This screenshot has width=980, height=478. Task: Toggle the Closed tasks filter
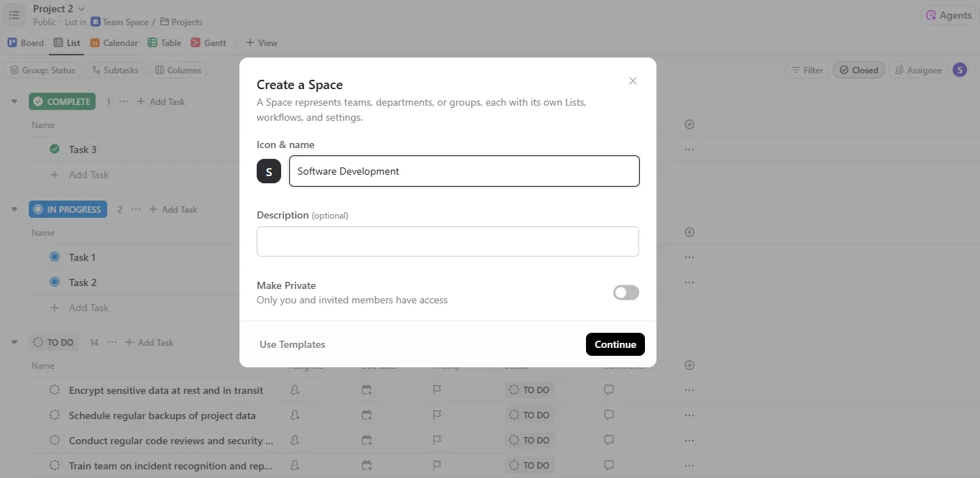tap(858, 70)
